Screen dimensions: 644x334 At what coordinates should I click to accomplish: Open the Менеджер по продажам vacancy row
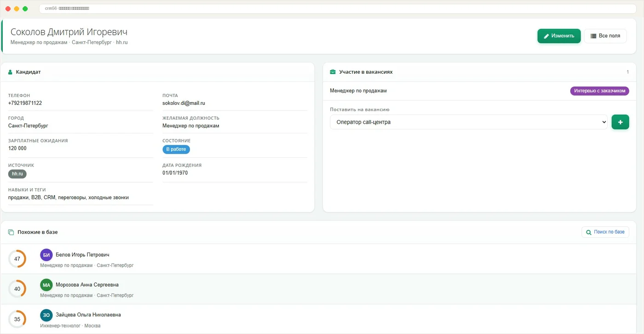[x=479, y=91]
